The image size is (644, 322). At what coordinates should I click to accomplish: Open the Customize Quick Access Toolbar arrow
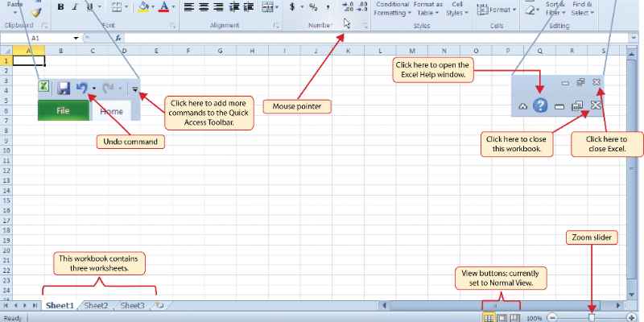[x=134, y=89]
